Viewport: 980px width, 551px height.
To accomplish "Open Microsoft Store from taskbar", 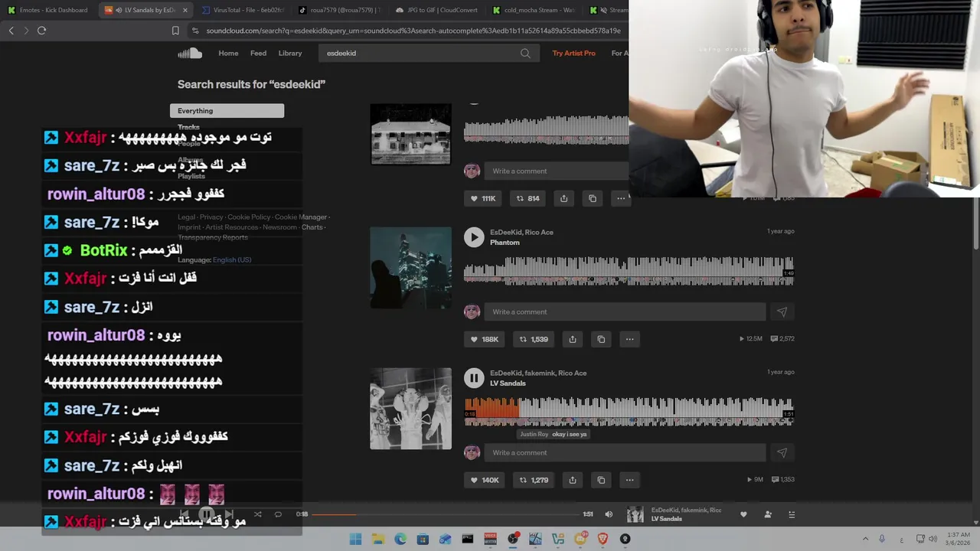I will pyautogui.click(x=423, y=539).
